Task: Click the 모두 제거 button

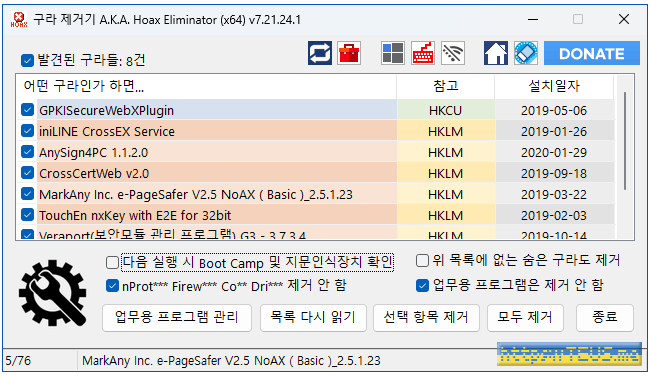Action: tap(525, 318)
